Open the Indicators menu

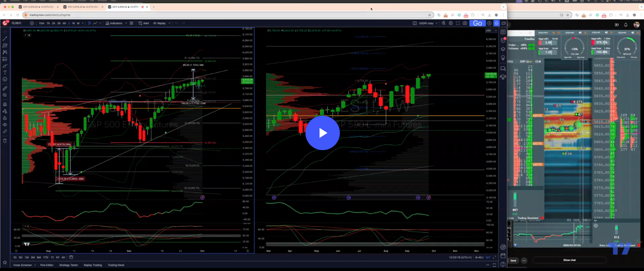coord(114,23)
